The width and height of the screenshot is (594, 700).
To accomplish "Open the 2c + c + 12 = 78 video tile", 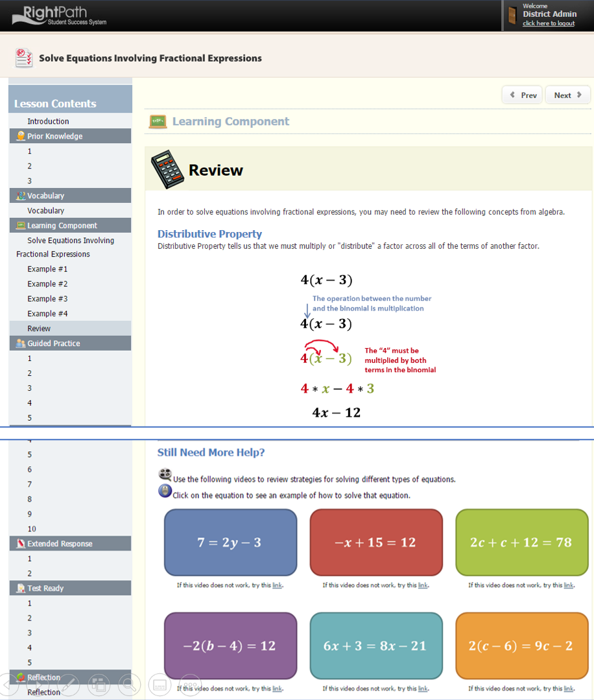I will point(521,542).
